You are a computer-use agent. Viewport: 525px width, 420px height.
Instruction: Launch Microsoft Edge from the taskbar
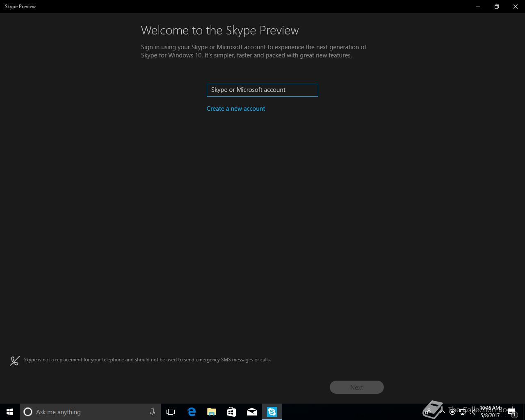point(192,412)
